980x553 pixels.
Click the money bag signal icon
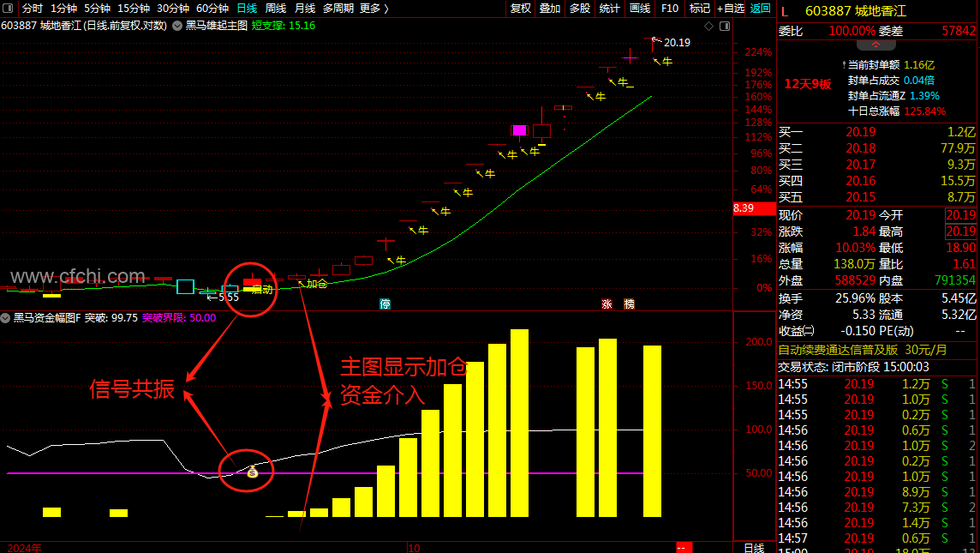coord(253,472)
